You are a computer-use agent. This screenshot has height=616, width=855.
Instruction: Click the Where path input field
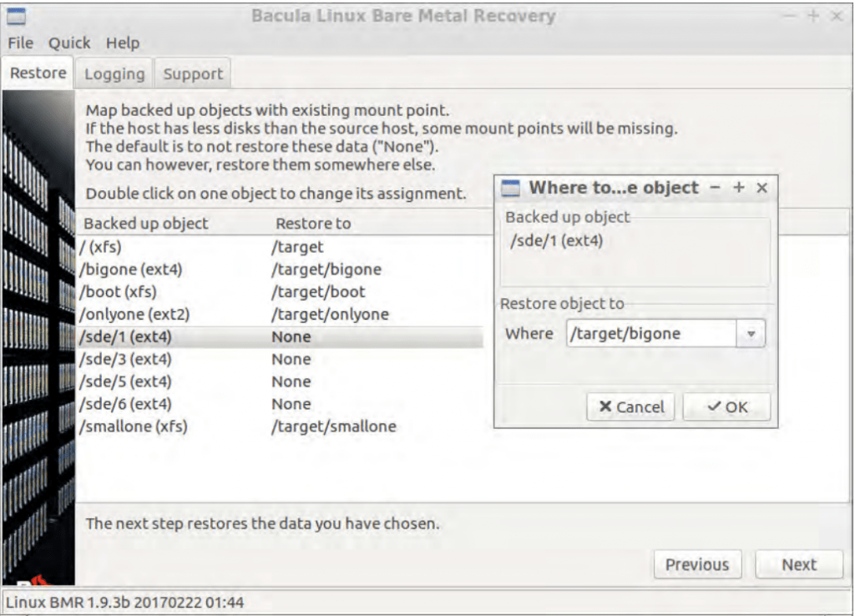coord(650,334)
